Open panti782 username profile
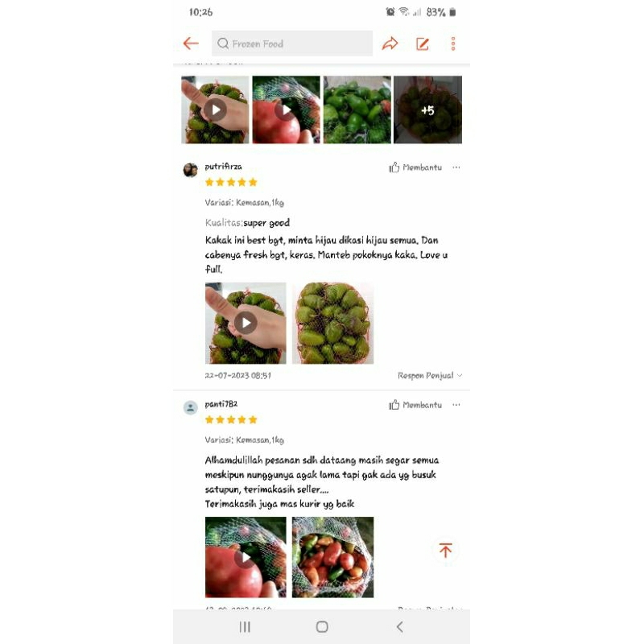Image resolution: width=644 pixels, height=644 pixels. pyautogui.click(x=221, y=404)
